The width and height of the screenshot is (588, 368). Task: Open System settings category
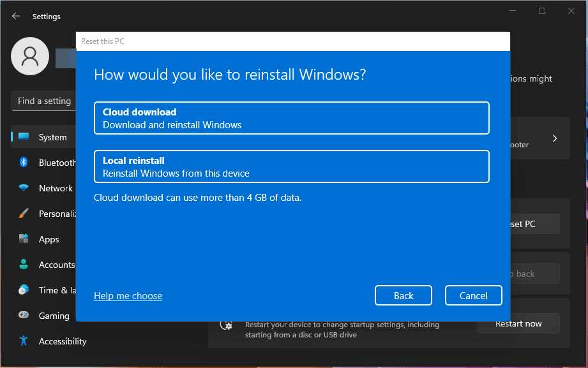[x=43, y=137]
